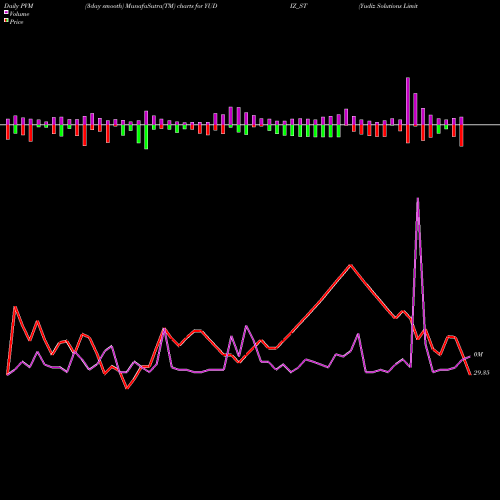Click the Volume legend color swatch
The image size is (500, 500).
pyautogui.click(x=6, y=12)
